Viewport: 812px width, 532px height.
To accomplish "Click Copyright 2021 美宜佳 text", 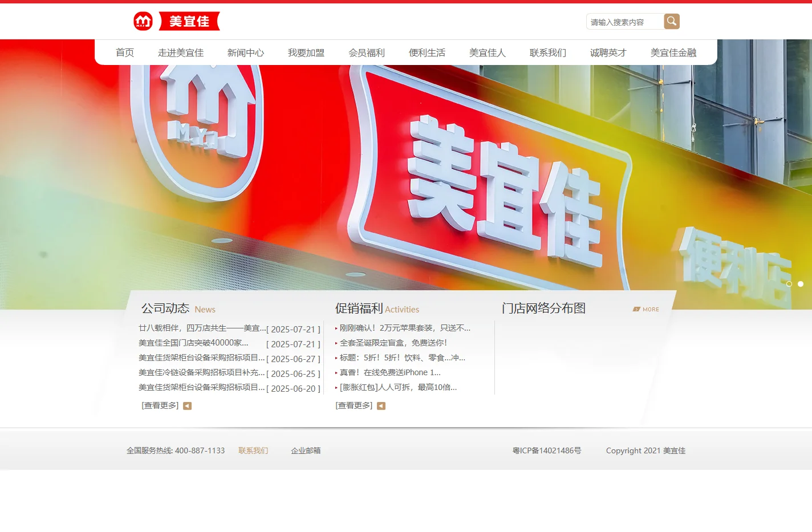I will pyautogui.click(x=645, y=450).
